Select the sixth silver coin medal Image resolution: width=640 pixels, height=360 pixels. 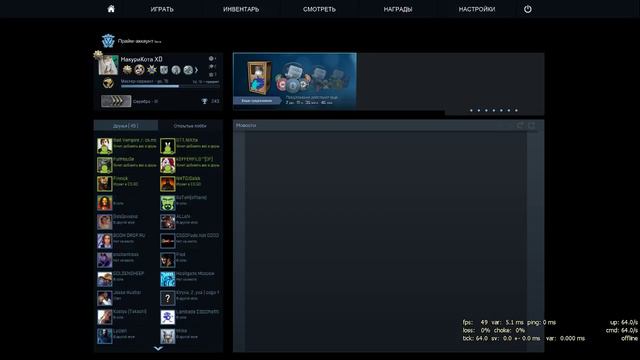coord(188,70)
